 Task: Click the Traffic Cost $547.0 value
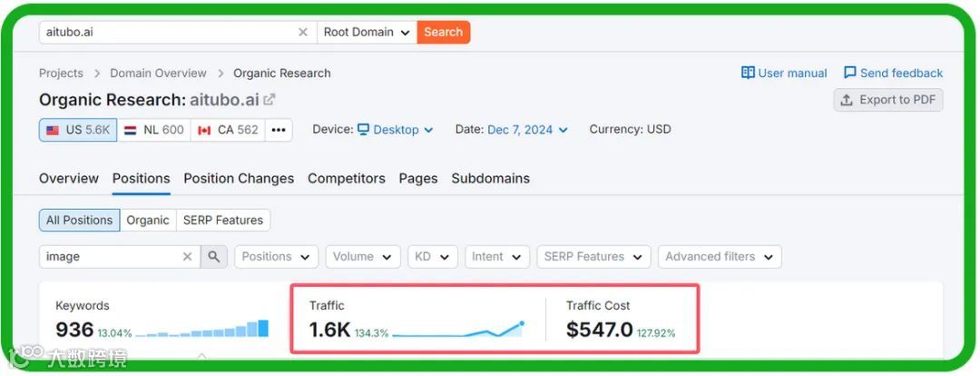click(x=600, y=329)
